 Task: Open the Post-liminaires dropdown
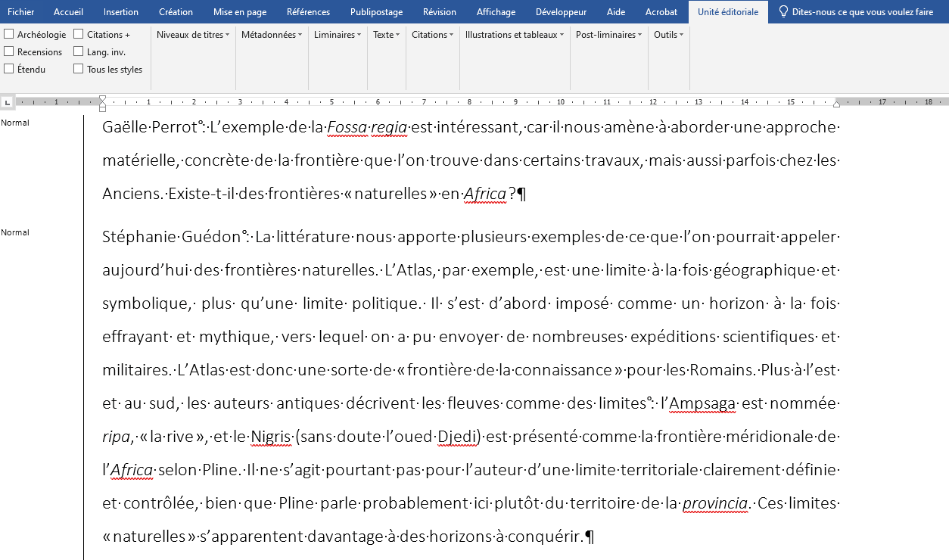[x=609, y=35]
